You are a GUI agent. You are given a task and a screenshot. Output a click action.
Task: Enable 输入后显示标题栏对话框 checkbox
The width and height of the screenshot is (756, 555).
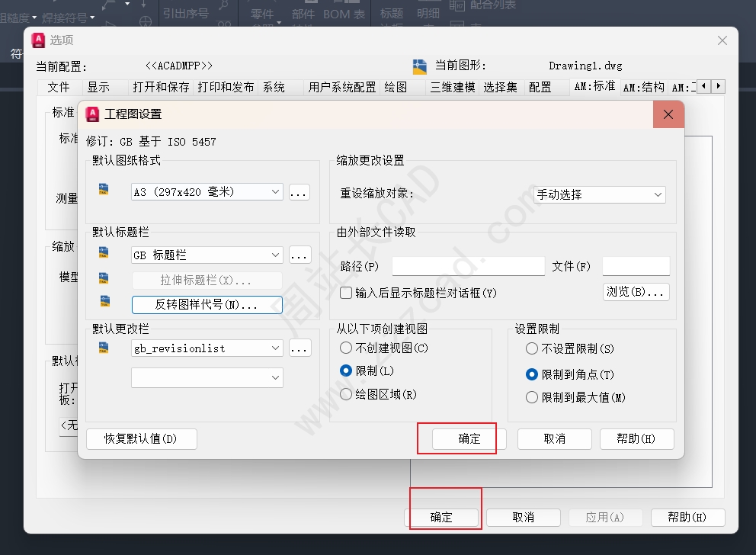(x=346, y=293)
